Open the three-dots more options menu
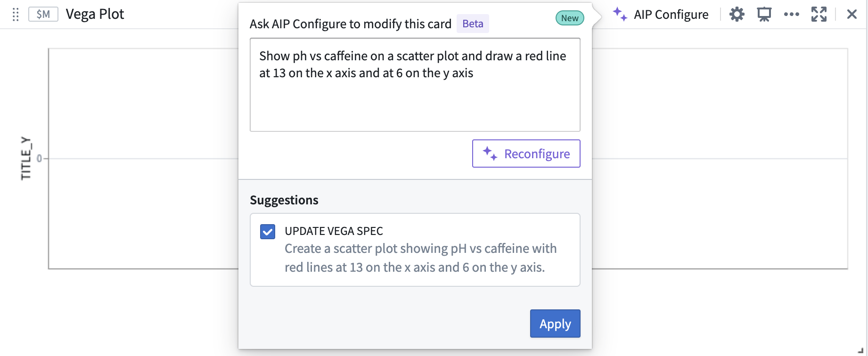This screenshot has height=356, width=868. 792,15
